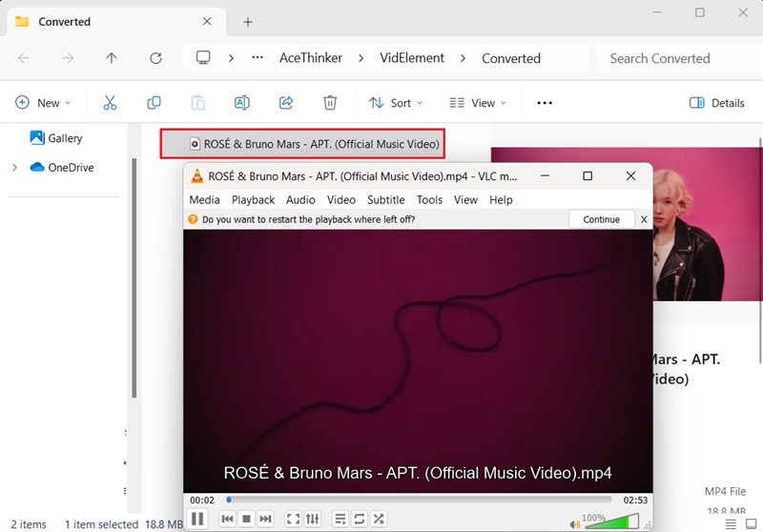Screen dimensions: 763x532
Task: Expand chevron after AceThinker breadcrumb
Action: tap(361, 58)
